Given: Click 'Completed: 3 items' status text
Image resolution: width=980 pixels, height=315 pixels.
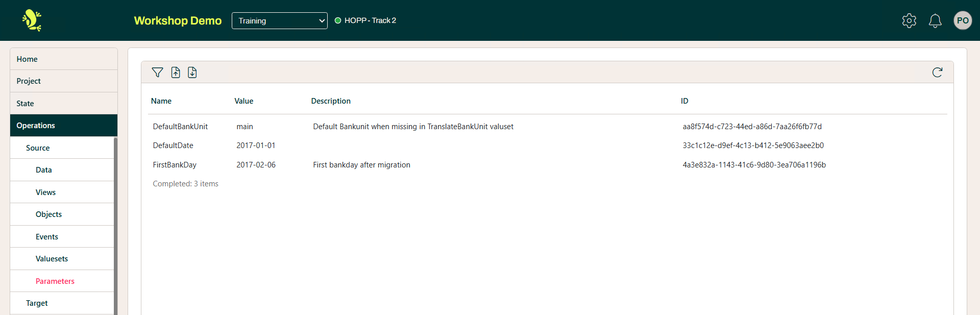Looking at the screenshot, I should 185,184.
